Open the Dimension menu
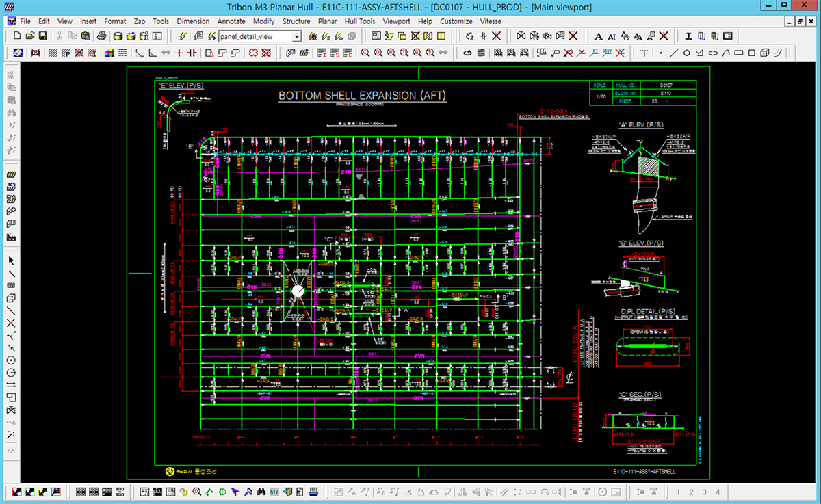This screenshot has width=821, height=504. click(x=193, y=21)
